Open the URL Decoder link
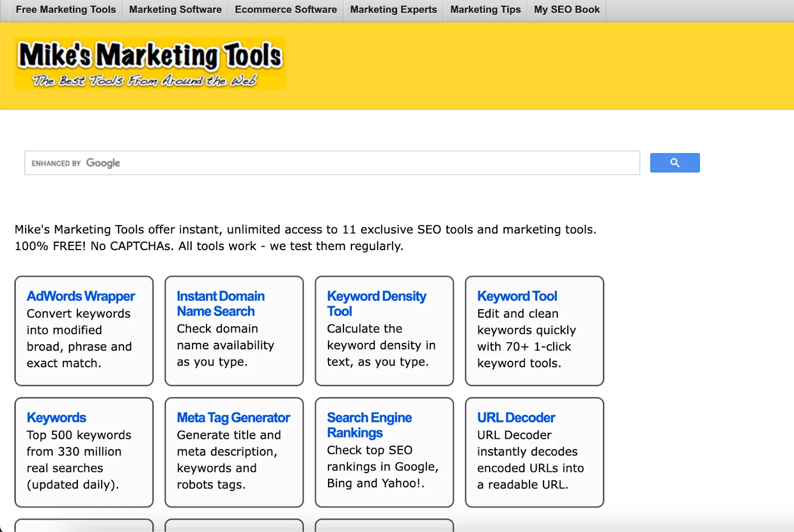Screen dimensions: 794x532 click(516, 418)
